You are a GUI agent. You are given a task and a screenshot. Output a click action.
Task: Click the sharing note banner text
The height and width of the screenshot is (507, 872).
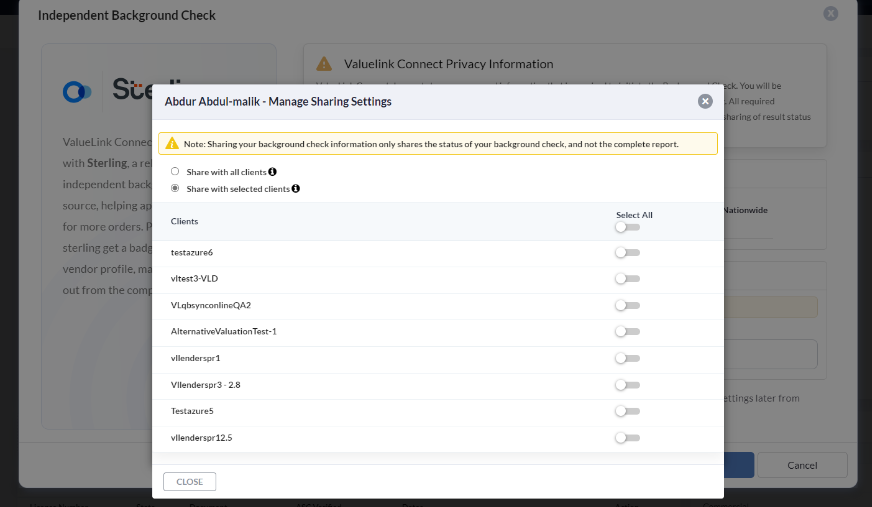[x=431, y=144]
